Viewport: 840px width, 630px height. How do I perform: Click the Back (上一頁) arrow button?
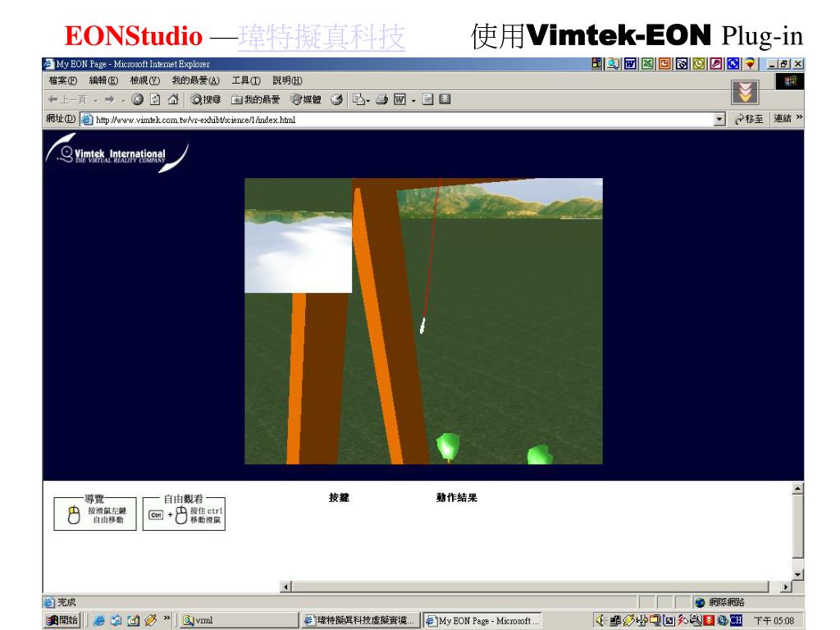[67, 99]
